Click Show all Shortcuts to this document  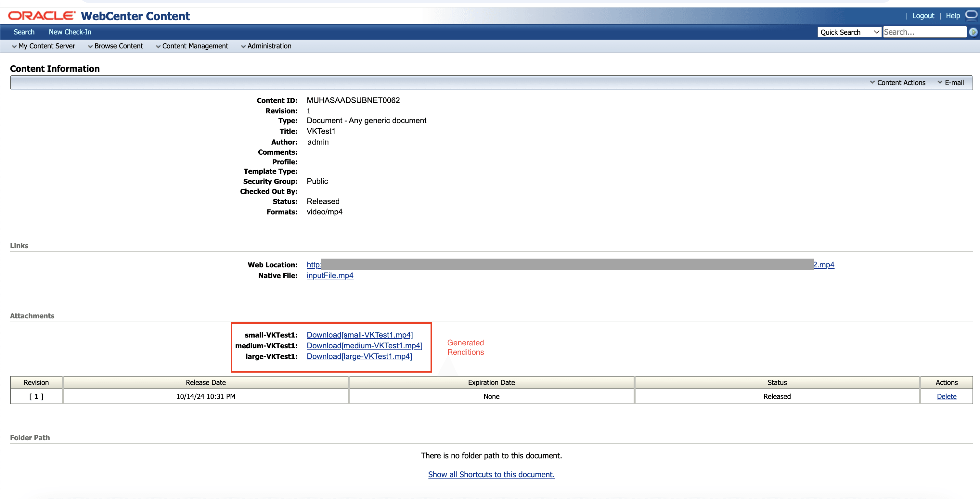491,474
